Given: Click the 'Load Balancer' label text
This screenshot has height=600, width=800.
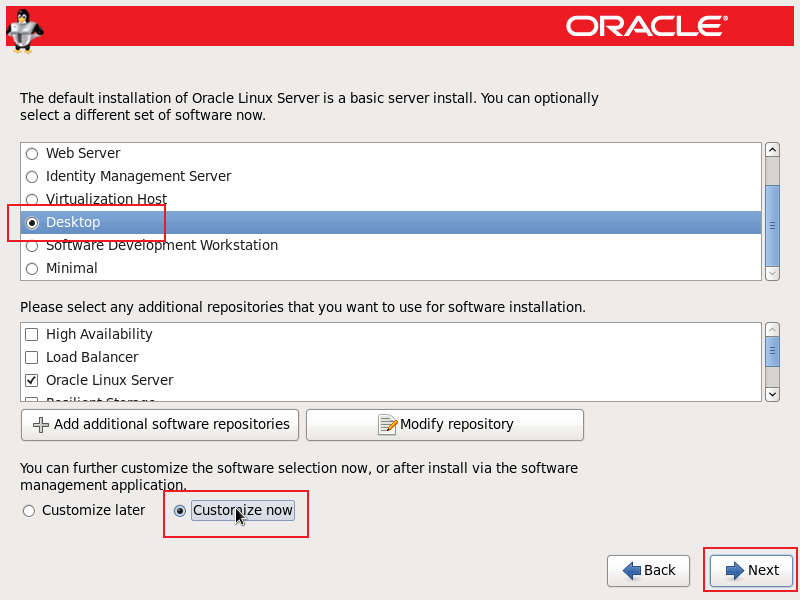Looking at the screenshot, I should click(x=92, y=357).
